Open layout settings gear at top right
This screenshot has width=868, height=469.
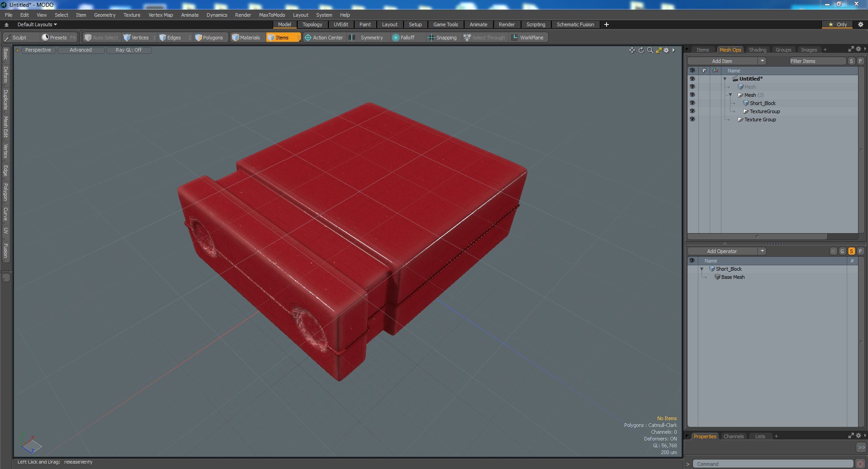pos(861,24)
